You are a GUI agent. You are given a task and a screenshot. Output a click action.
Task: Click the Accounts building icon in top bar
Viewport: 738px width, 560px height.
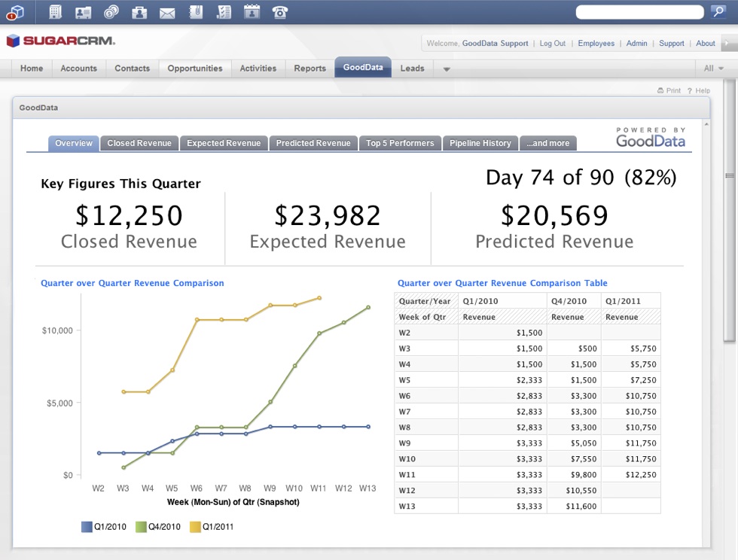click(55, 12)
